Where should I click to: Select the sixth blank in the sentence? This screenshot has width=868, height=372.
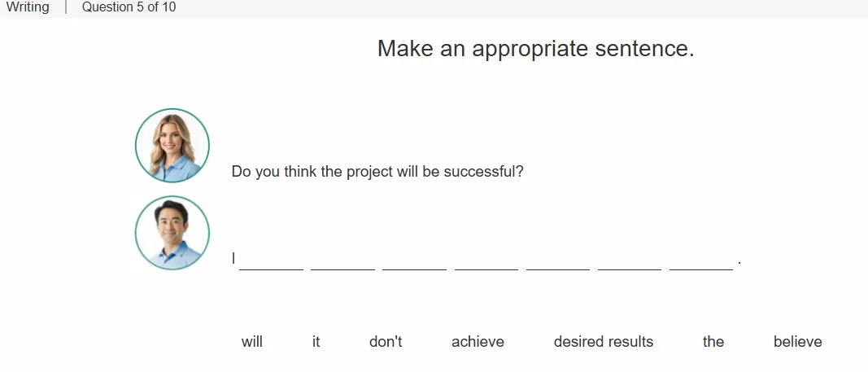(630, 261)
